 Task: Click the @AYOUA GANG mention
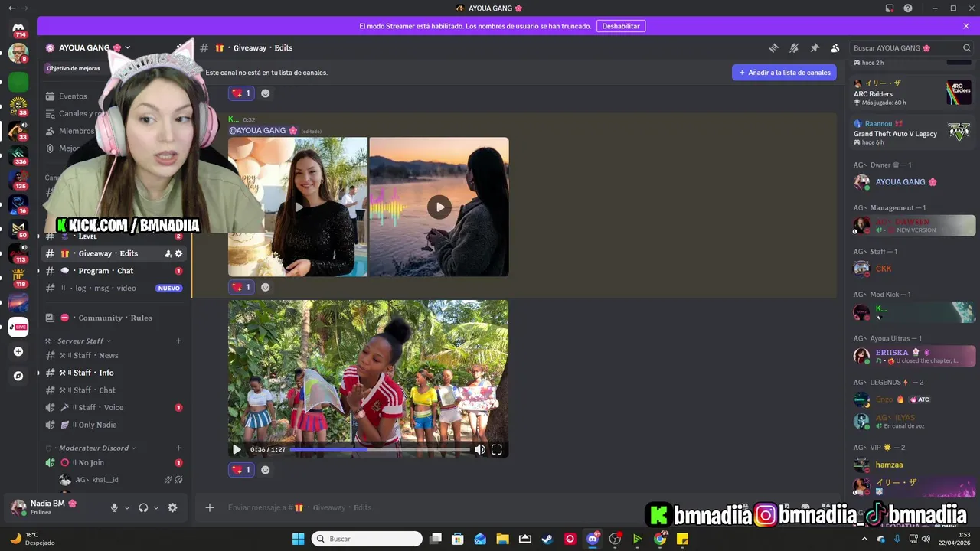tap(263, 130)
